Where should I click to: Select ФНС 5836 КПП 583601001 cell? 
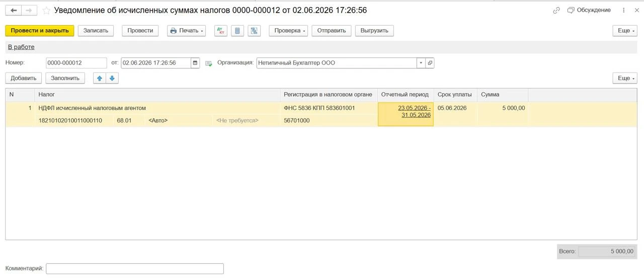tap(329, 108)
